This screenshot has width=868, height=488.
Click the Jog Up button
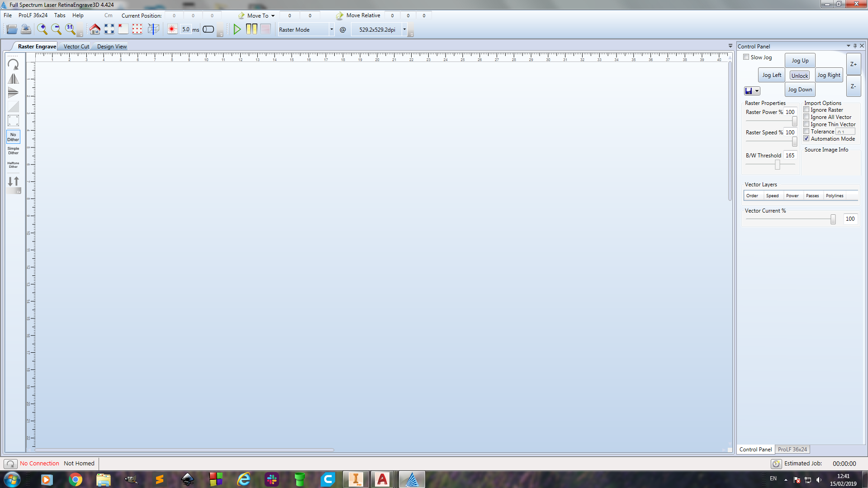point(800,61)
